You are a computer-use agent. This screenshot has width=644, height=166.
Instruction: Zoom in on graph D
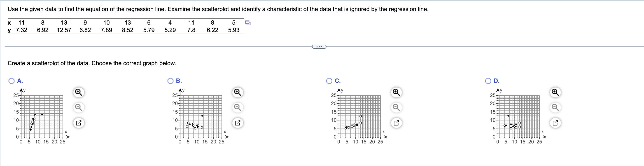pyautogui.click(x=555, y=92)
